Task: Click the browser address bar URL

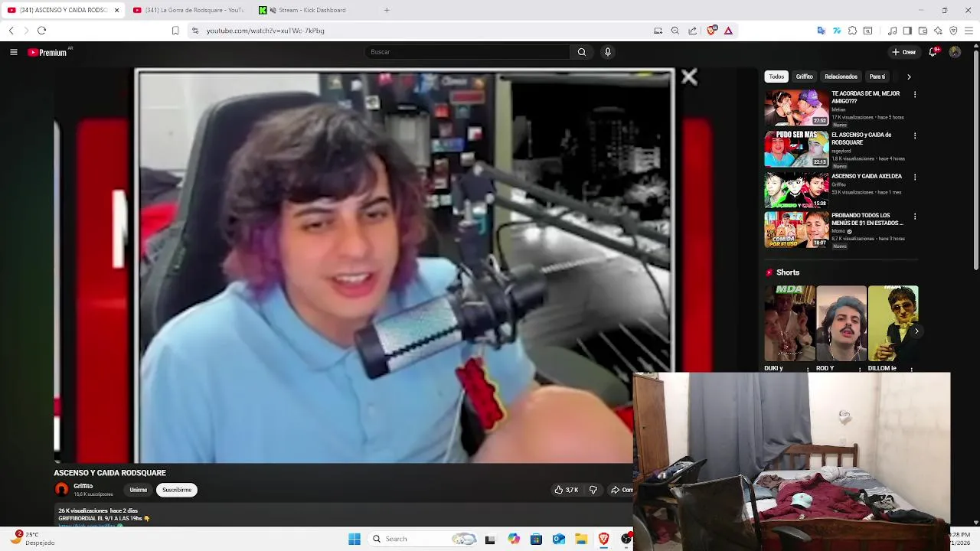Action: (265, 31)
